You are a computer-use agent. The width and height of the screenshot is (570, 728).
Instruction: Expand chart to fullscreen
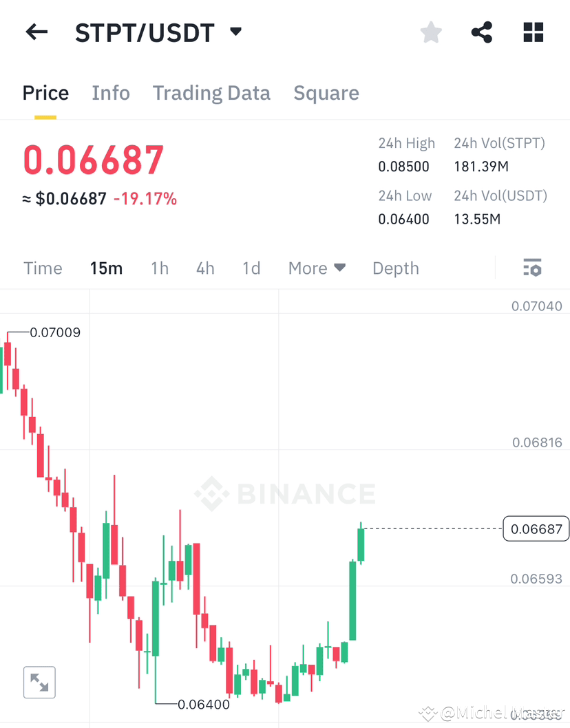click(x=39, y=682)
